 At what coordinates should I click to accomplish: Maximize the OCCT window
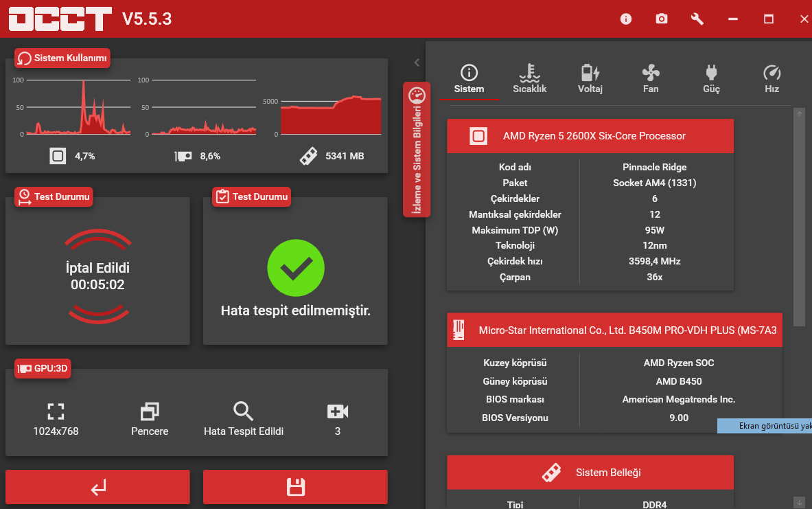[769, 19]
